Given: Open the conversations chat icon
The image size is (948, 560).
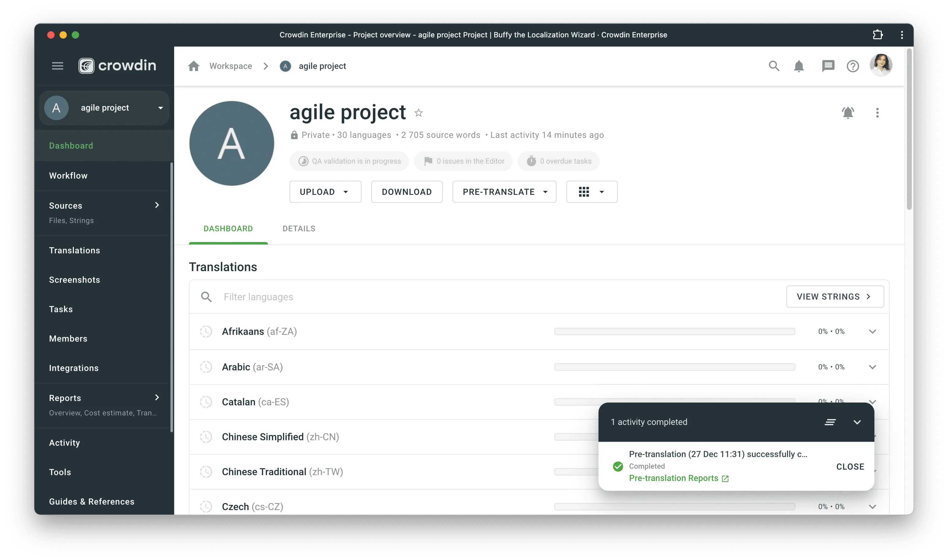Looking at the screenshot, I should coord(828,66).
